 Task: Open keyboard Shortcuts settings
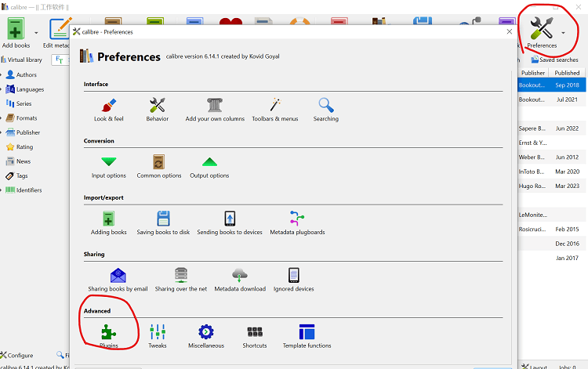[x=255, y=336]
